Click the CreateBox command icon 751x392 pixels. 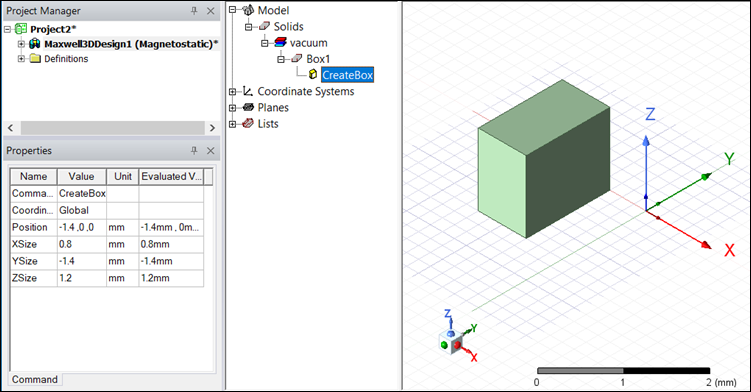pos(313,74)
